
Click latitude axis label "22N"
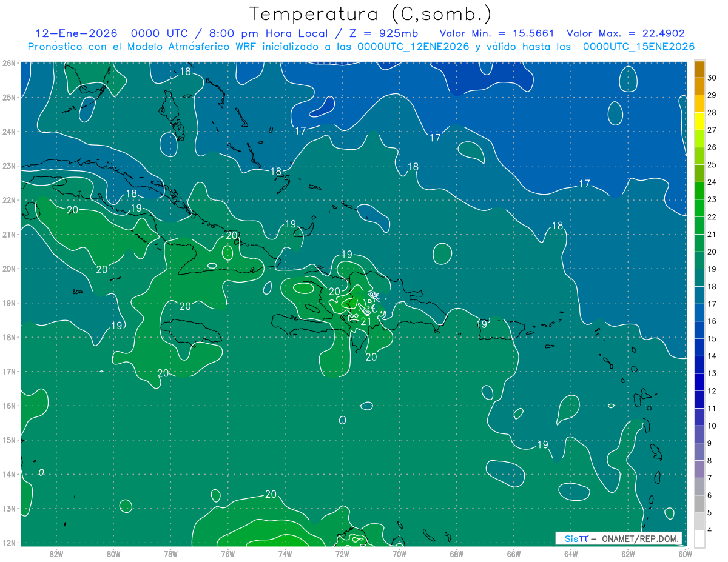coord(8,200)
